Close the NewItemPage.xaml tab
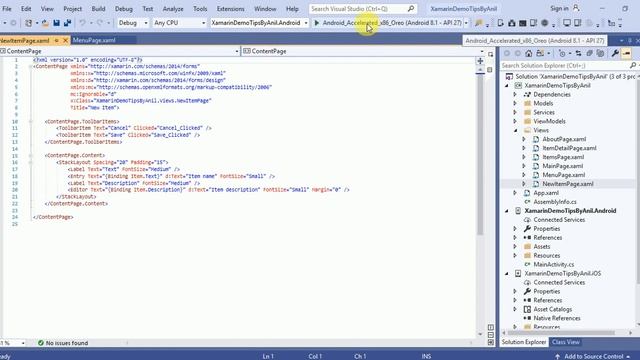 point(65,40)
